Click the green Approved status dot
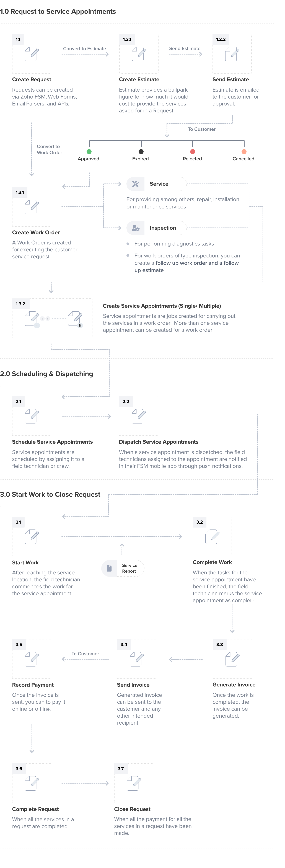The width and height of the screenshot is (285, 868). pyautogui.click(x=89, y=152)
